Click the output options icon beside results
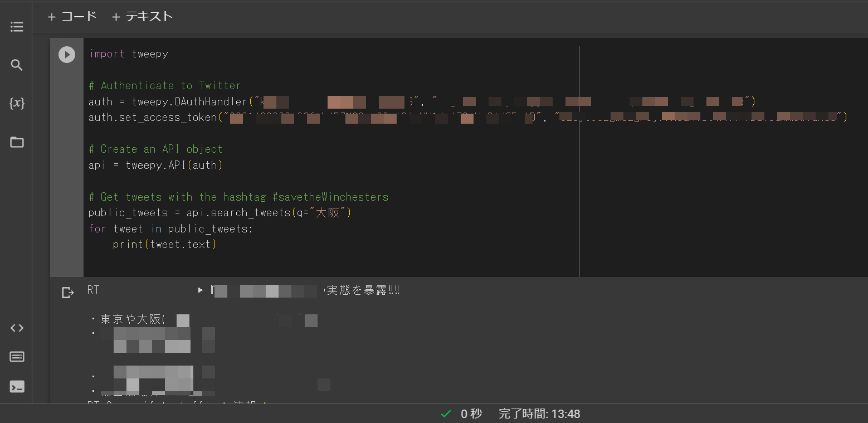Viewport: 868px width, 423px height. click(x=67, y=293)
